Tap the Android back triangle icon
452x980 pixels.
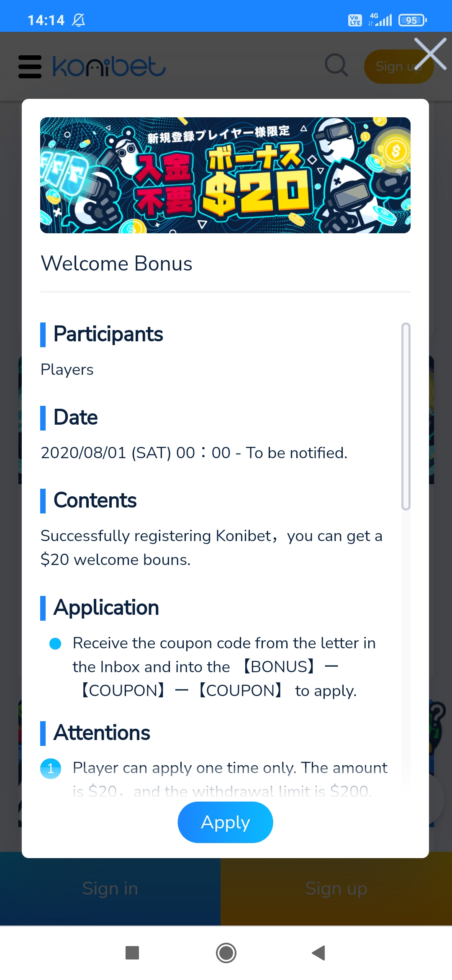319,953
